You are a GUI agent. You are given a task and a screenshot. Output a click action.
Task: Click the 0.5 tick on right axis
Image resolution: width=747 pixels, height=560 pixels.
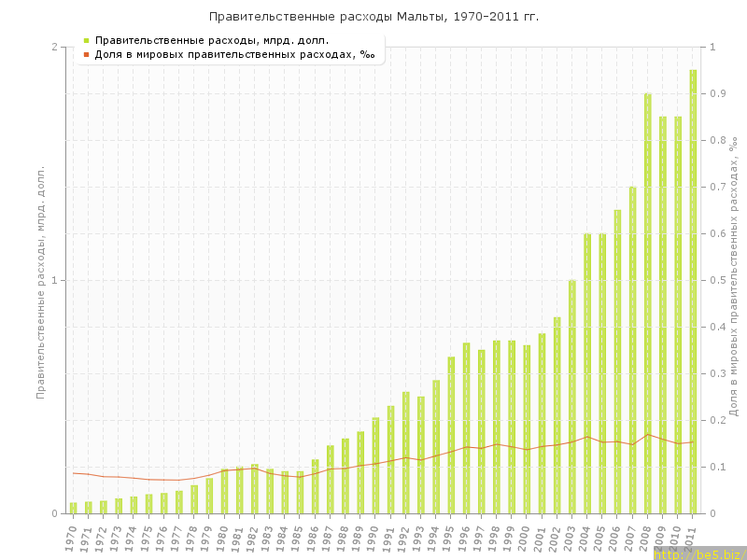[720, 281]
